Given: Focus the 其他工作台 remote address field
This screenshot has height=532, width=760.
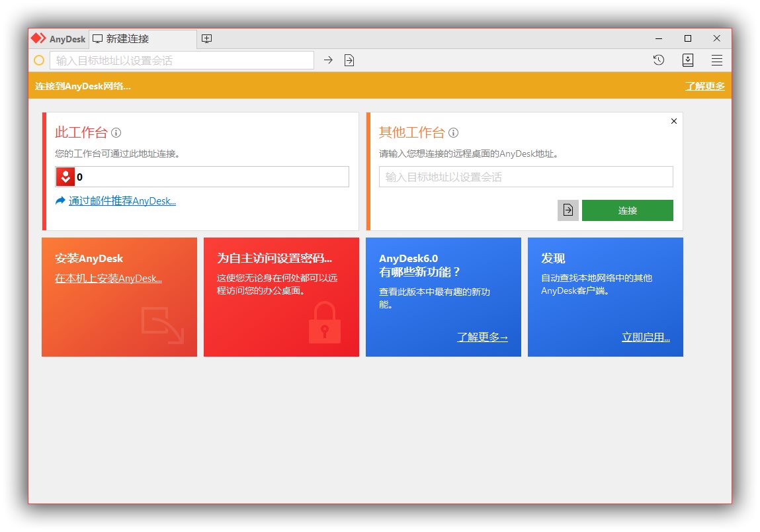Looking at the screenshot, I should [526, 177].
